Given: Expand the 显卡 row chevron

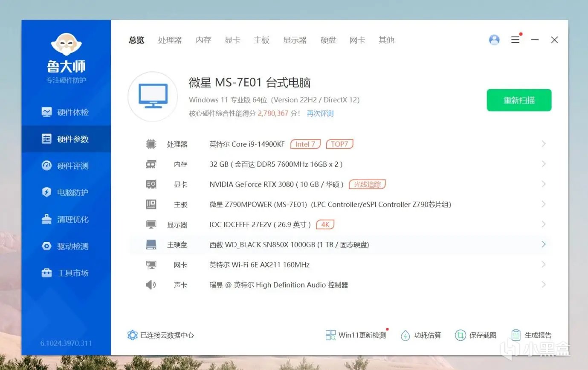Looking at the screenshot, I should (544, 184).
